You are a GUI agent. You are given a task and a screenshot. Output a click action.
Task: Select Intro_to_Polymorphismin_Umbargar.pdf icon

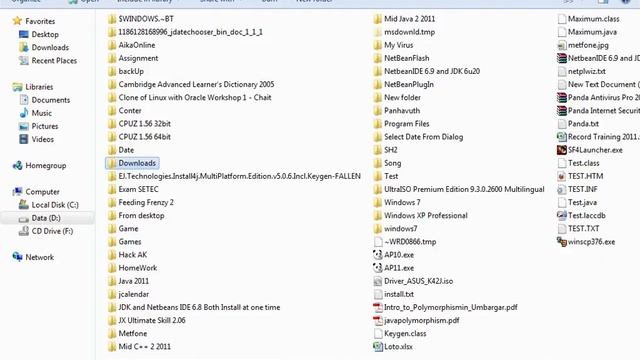378,307
